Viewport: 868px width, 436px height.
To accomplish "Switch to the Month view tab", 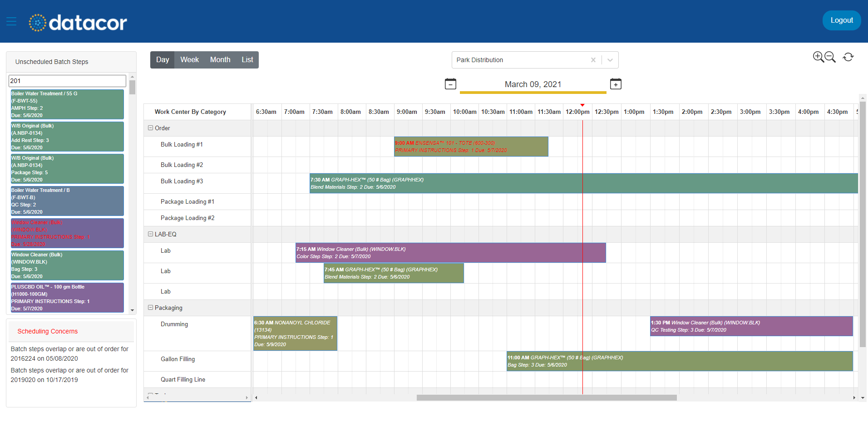I will click(220, 59).
